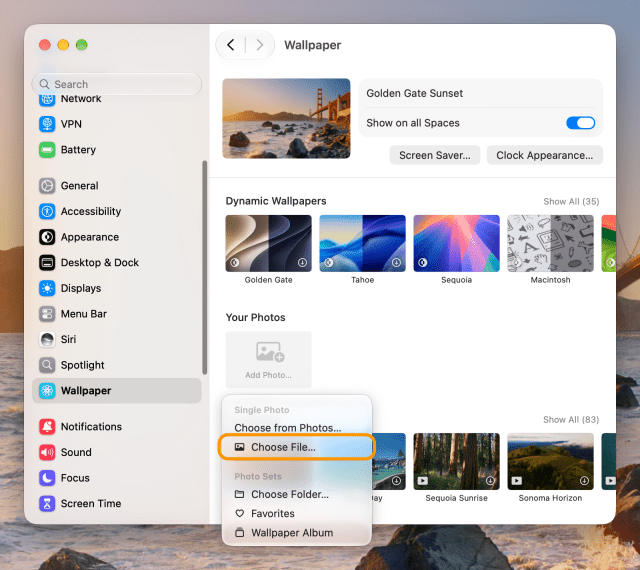Click the Wallpaper title in toolbar

click(x=313, y=45)
